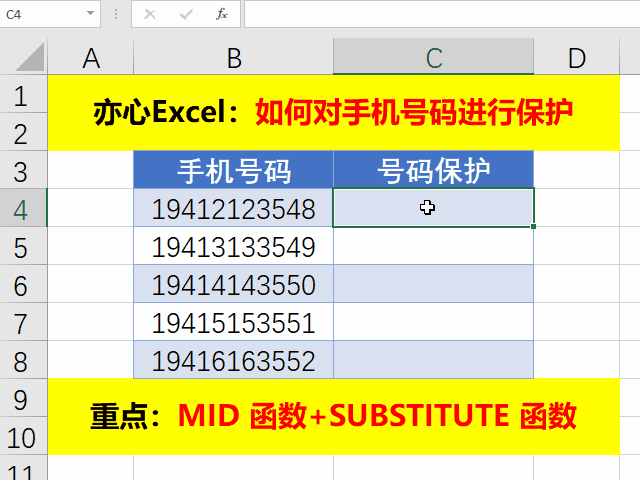
Task: Click the 号码保护 header cell
Action: click(433, 171)
